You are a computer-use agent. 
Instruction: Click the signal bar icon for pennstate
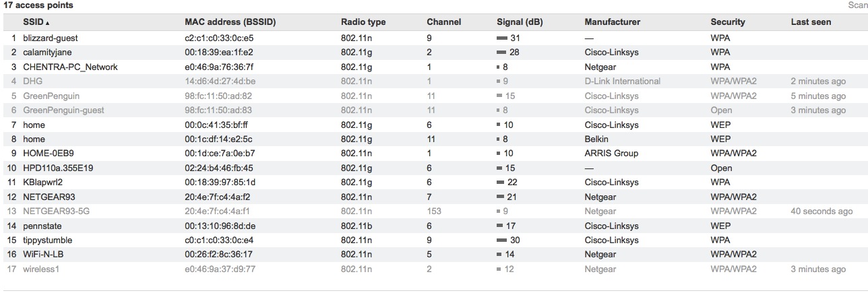(499, 226)
